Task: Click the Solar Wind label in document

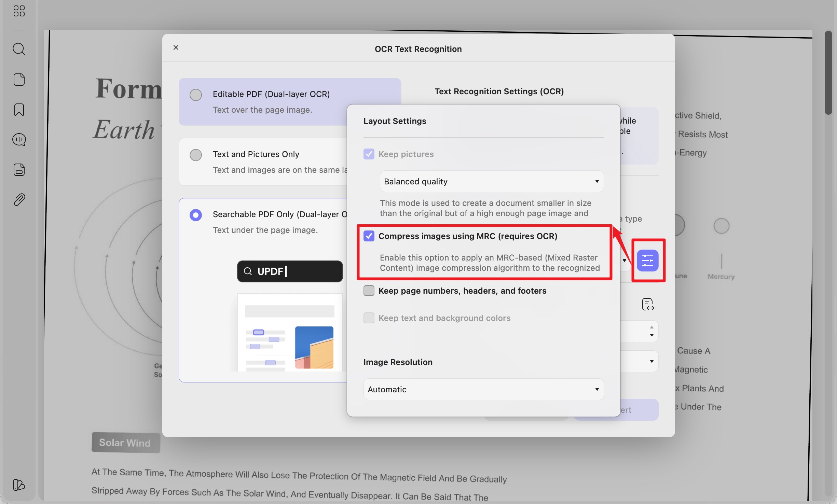Action: click(125, 443)
